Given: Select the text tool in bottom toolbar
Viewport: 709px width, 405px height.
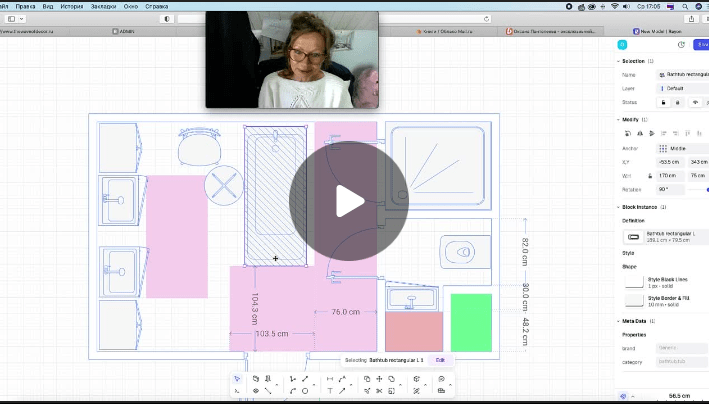Looking at the screenshot, I should [330, 391].
